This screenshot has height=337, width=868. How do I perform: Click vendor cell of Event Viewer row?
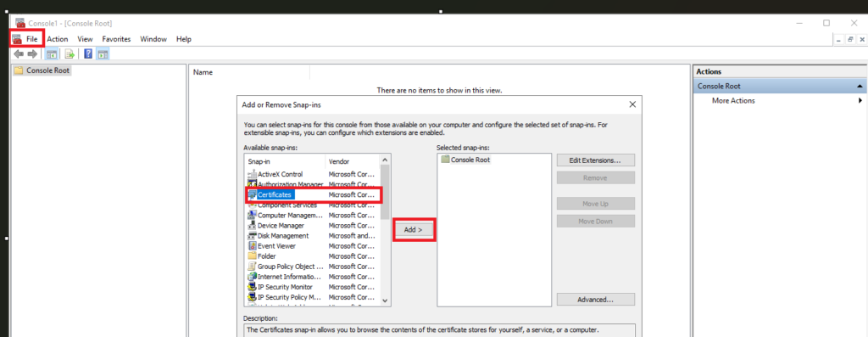[352, 245]
